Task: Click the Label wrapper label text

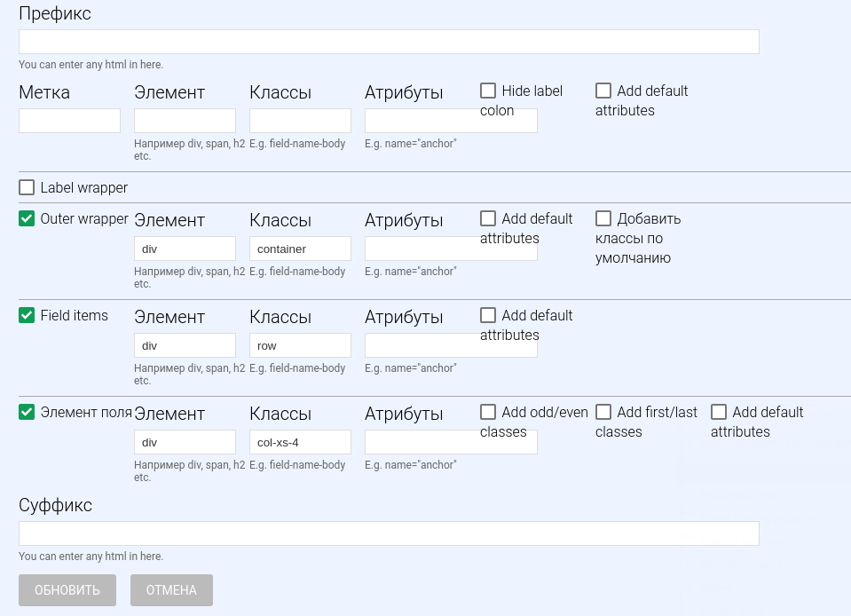Action: coord(83,188)
